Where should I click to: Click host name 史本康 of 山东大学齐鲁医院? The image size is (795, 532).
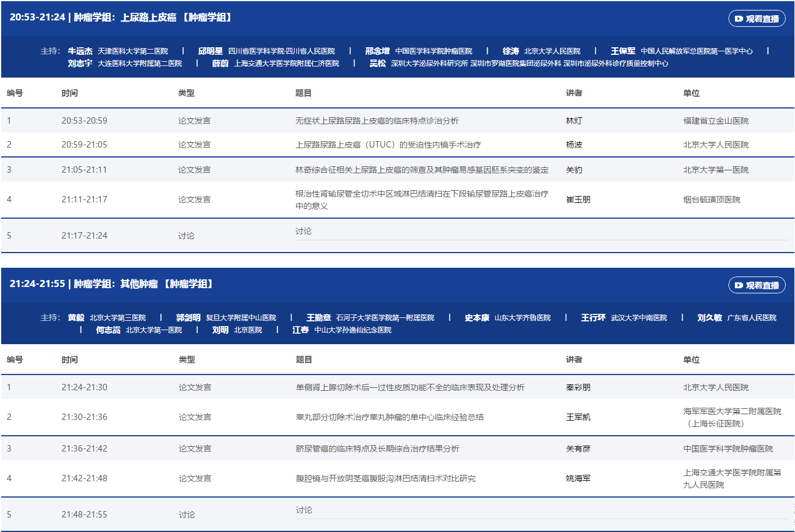click(477, 318)
